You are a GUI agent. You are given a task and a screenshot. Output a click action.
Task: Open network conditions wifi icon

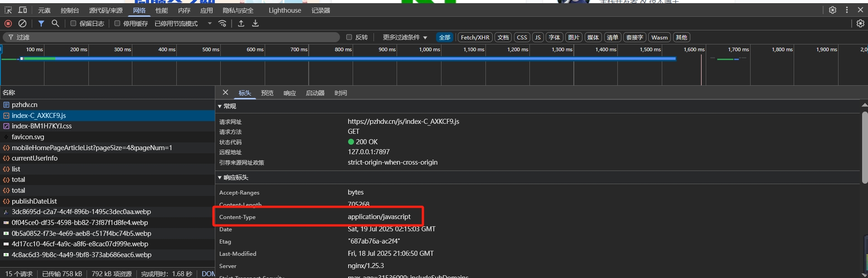point(223,24)
